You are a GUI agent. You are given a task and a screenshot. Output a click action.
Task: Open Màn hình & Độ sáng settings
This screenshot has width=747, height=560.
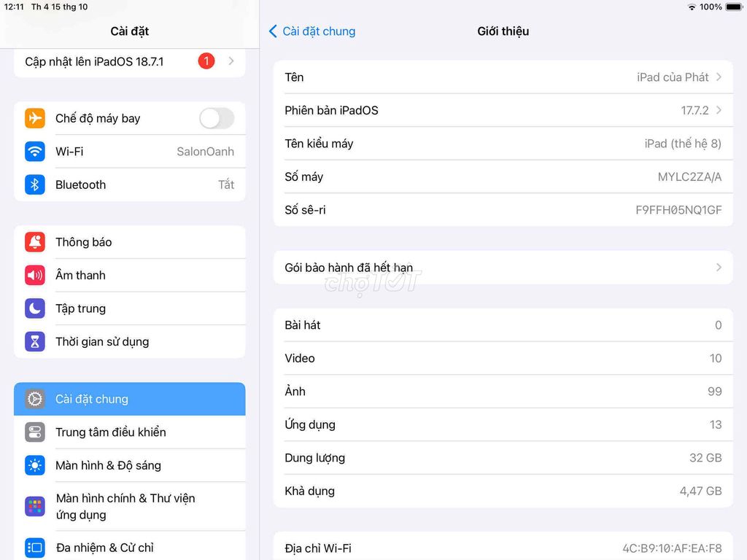[x=130, y=465]
